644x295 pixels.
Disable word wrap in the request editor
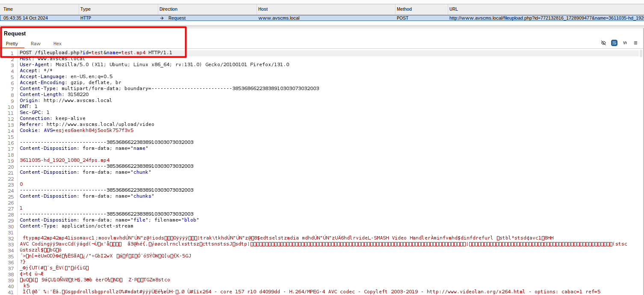[x=614, y=43]
